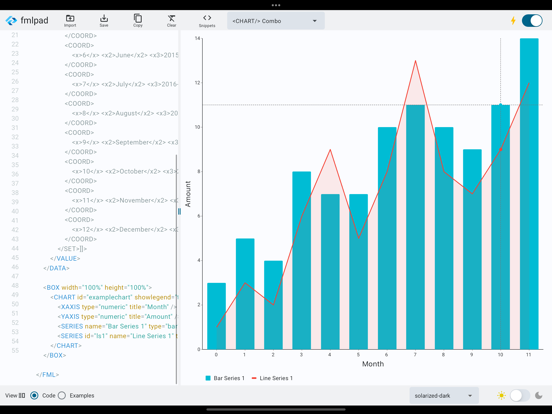
Task: Click the October coordinate code line
Action: click(125, 171)
